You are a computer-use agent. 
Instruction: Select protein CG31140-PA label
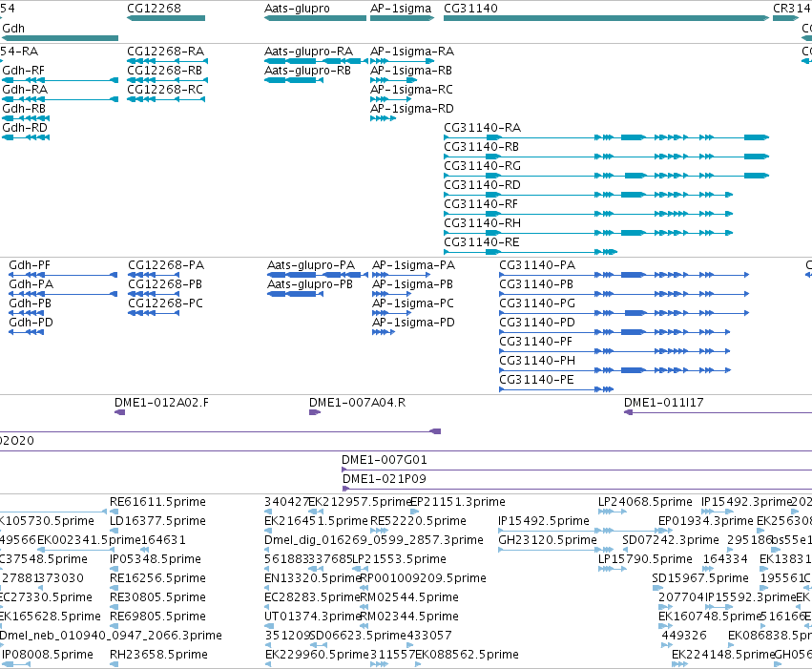coord(537,265)
